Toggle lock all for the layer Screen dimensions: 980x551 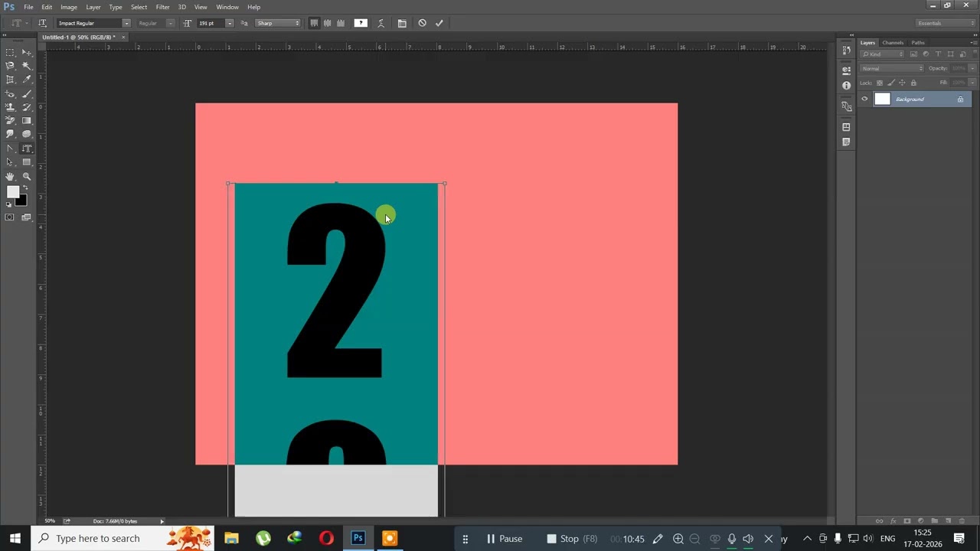point(913,83)
